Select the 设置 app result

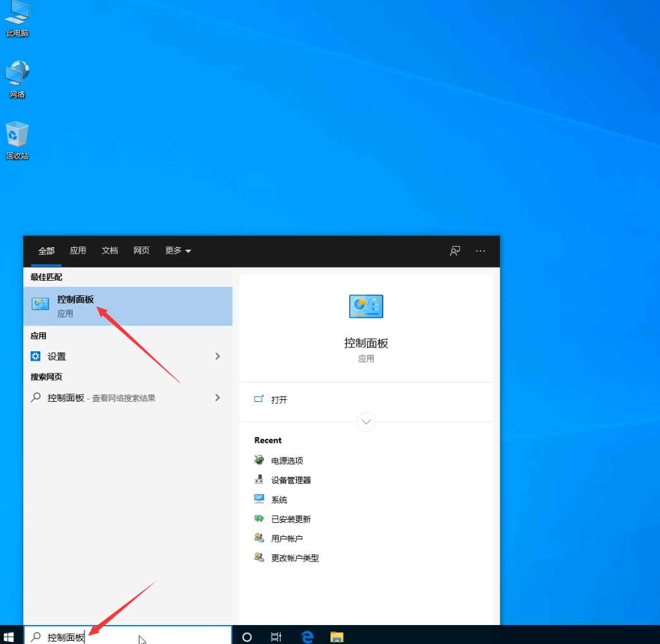(128, 356)
